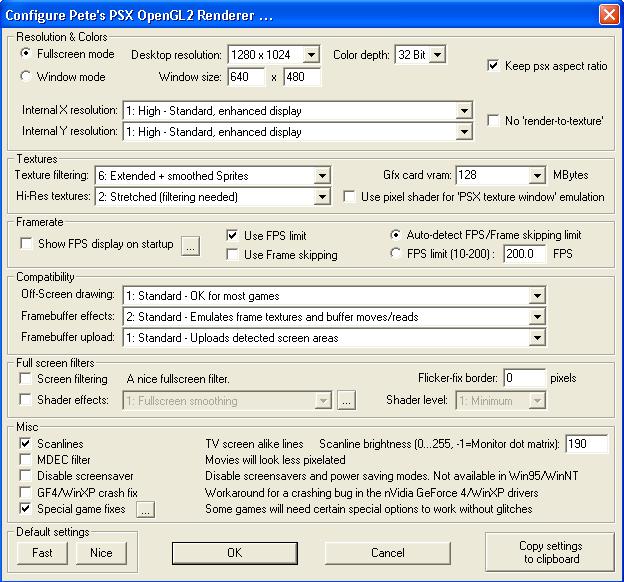Screen dimensions: 624x582
Task: Expand Texture filtering dropdown
Action: 321,176
